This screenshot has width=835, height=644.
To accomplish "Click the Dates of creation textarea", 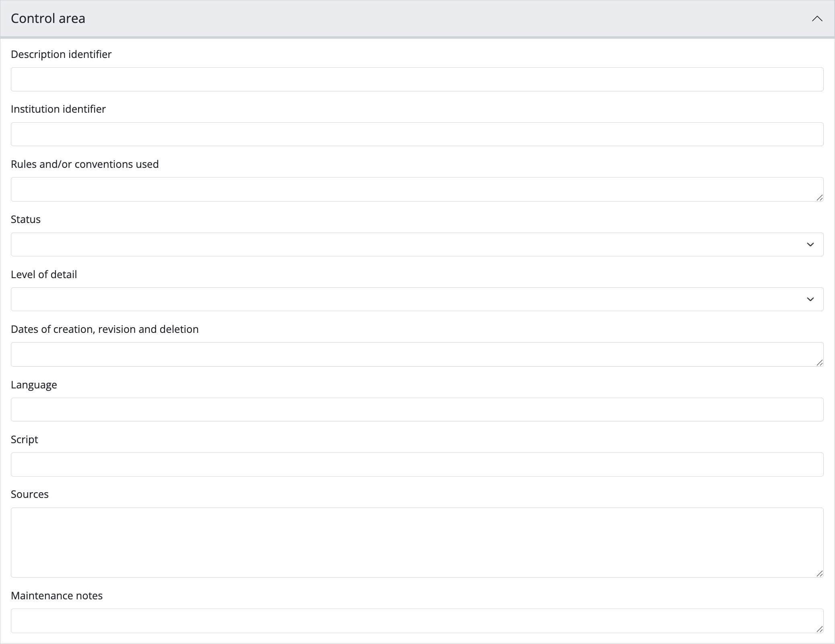I will [x=417, y=354].
